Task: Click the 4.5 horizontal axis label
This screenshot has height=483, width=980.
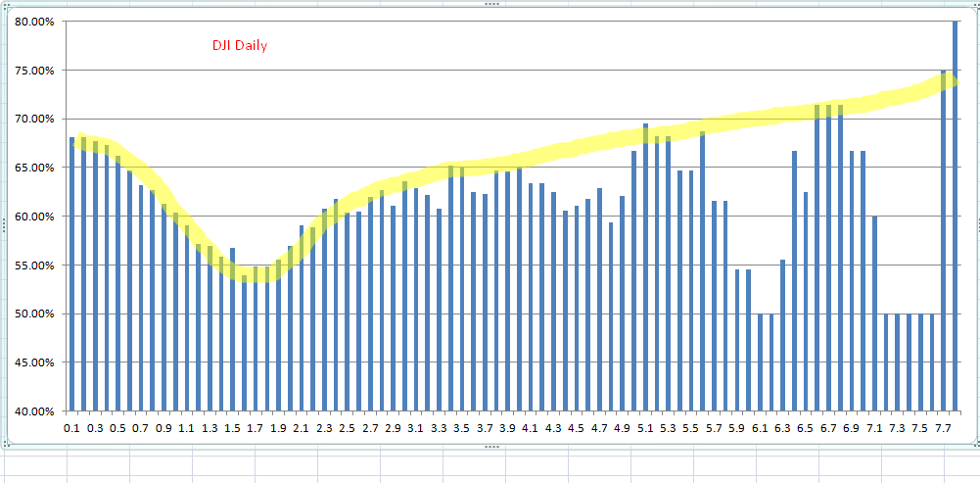Action: [577, 428]
